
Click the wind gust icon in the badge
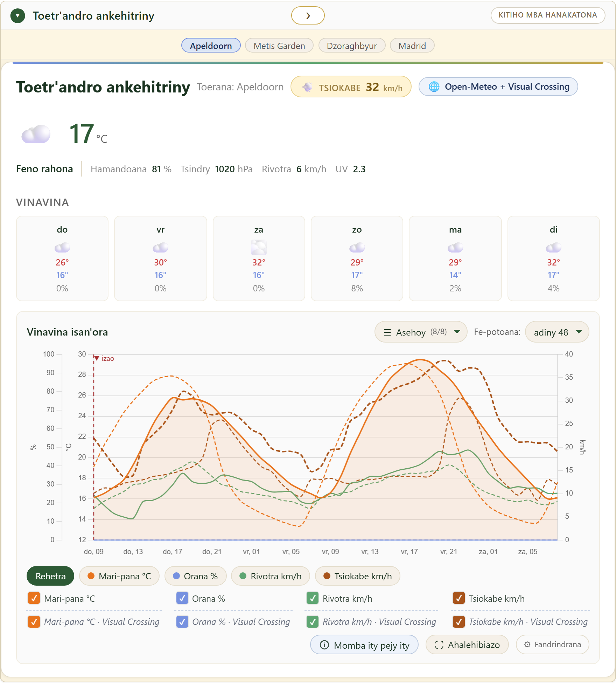click(x=307, y=87)
